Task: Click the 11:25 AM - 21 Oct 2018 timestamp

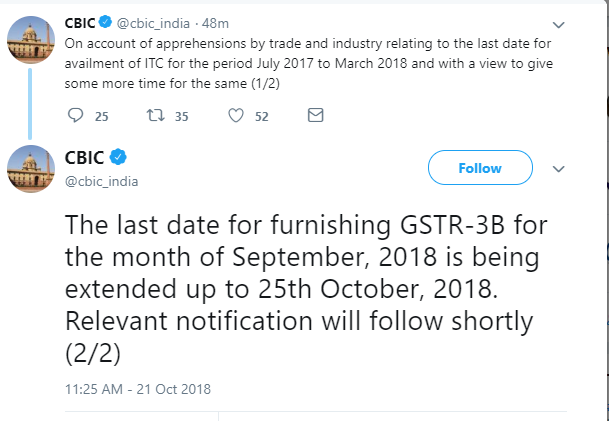Action: coord(138,389)
